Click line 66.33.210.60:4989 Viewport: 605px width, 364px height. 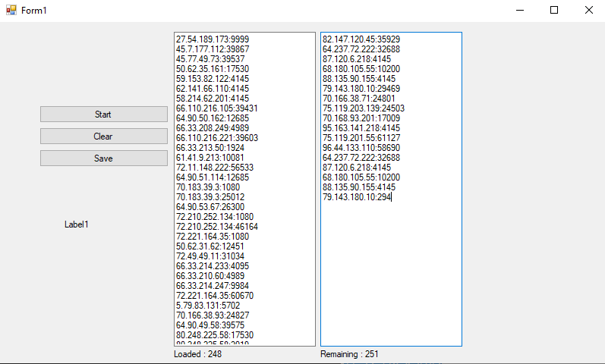click(x=210, y=276)
